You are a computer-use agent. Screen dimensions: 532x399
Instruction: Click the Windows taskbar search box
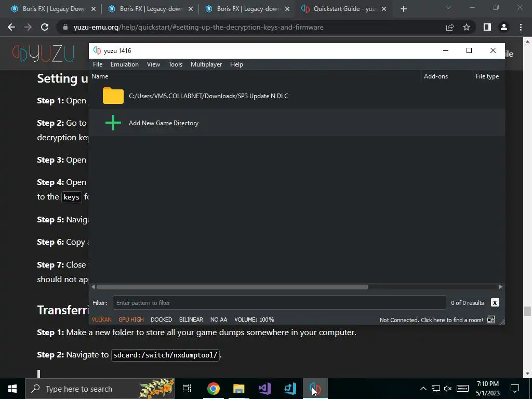coord(100,389)
